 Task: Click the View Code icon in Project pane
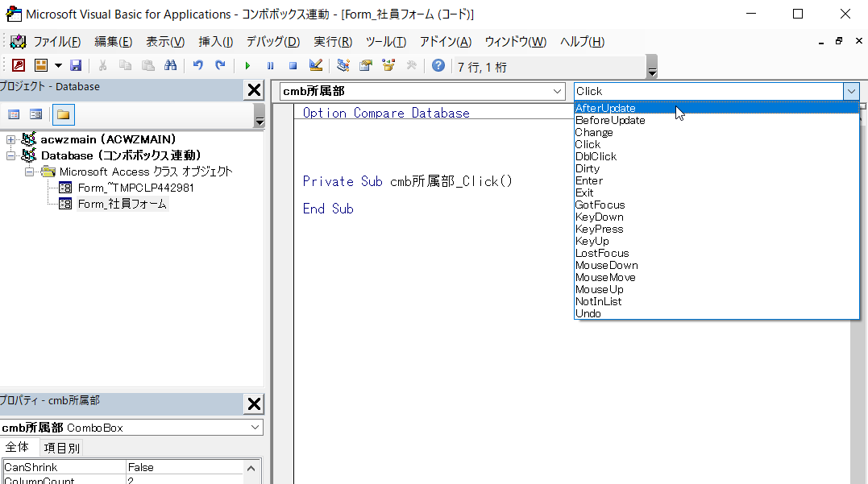(x=14, y=114)
